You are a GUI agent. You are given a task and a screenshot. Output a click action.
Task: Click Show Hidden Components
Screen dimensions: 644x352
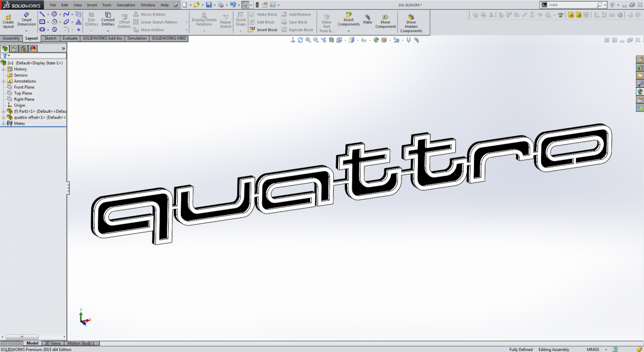pos(411,23)
